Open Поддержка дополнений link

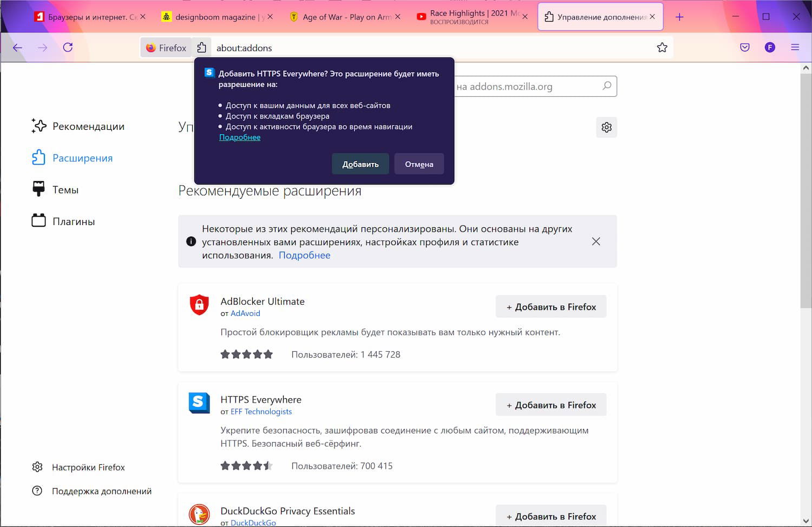pyautogui.click(x=92, y=491)
